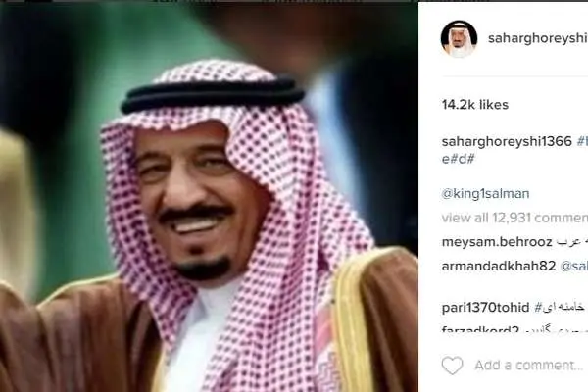Viewport: 588px width, 392px height.
Task: Click meysam.behrooz's Arabic-script comment text
Action: point(572,242)
